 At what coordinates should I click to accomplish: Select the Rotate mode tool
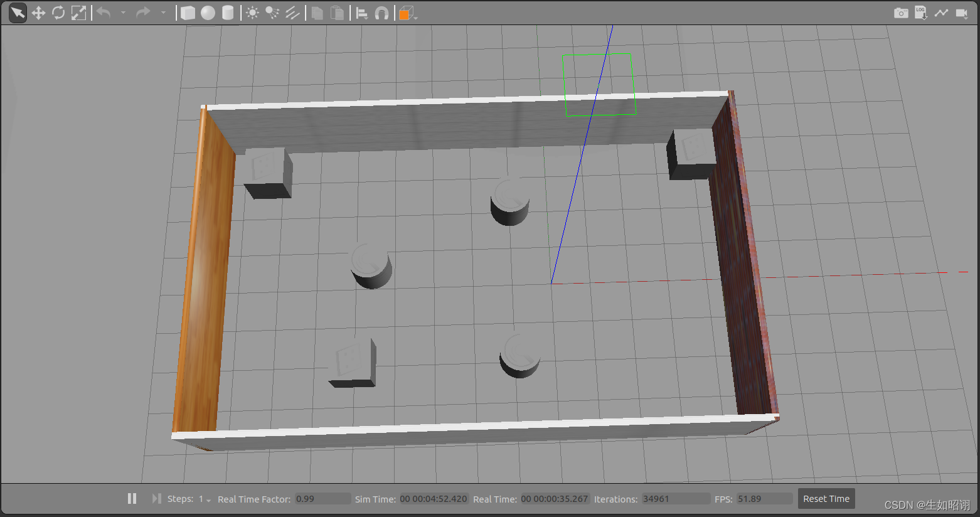point(58,13)
